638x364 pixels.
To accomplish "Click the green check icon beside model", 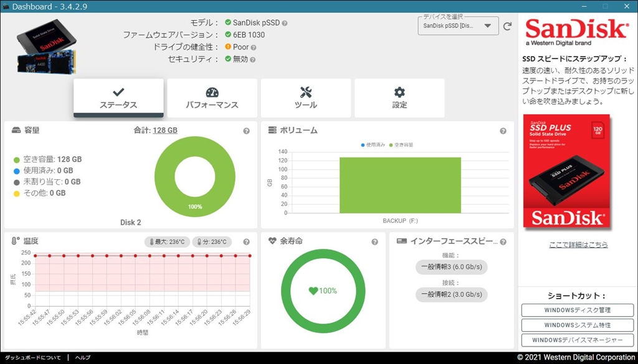I will [228, 22].
